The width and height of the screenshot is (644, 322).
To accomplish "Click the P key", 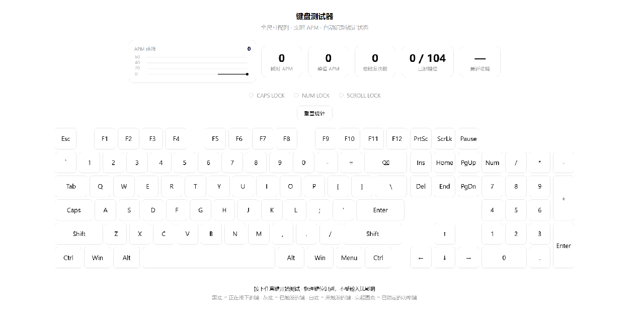I will pos(314,186).
